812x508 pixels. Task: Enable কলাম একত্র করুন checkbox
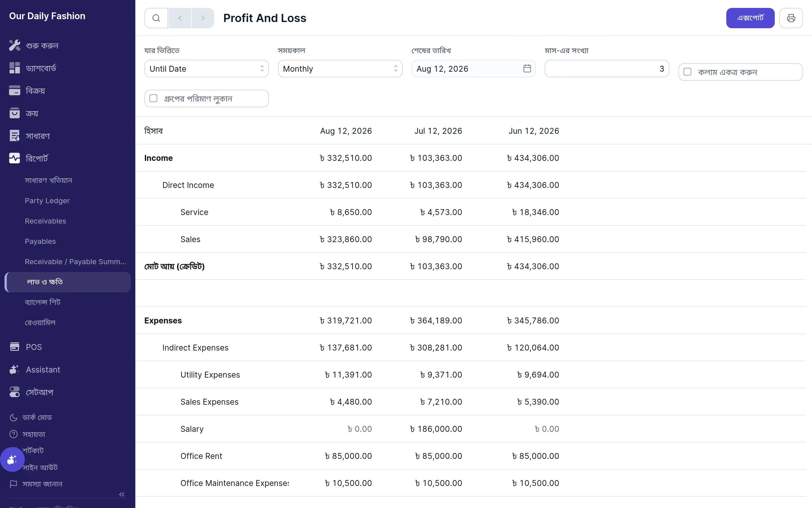[687, 72]
